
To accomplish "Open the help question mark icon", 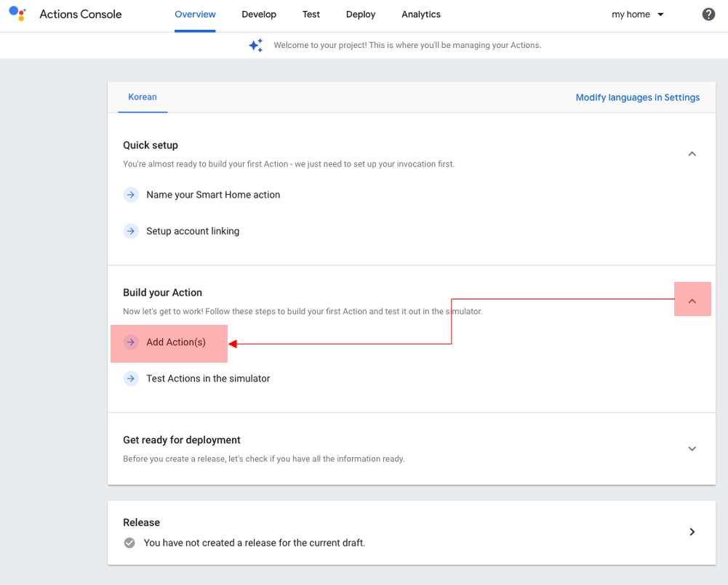I will click(x=708, y=15).
